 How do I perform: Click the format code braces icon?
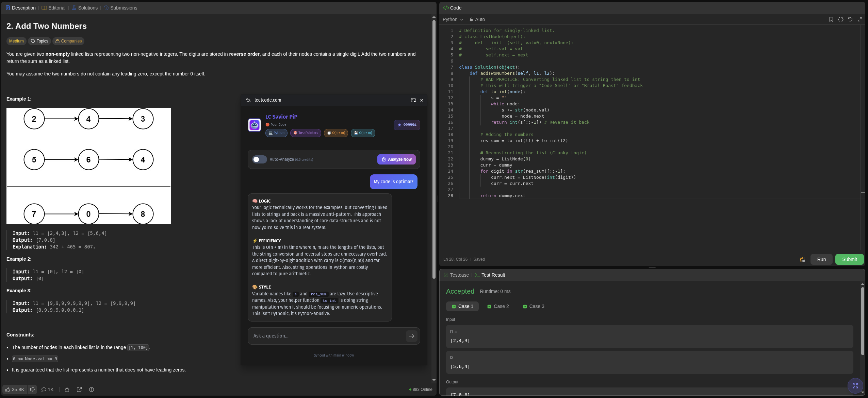841,19
